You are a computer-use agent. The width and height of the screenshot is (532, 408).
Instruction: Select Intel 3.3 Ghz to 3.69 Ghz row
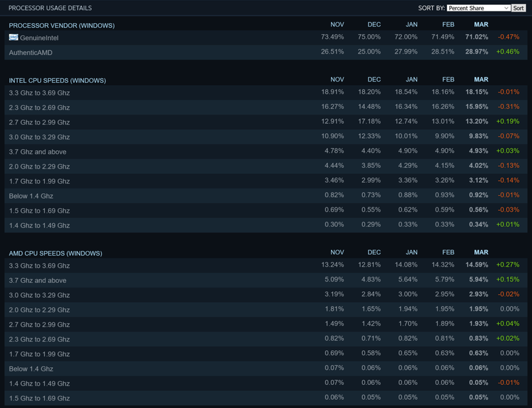pos(39,92)
